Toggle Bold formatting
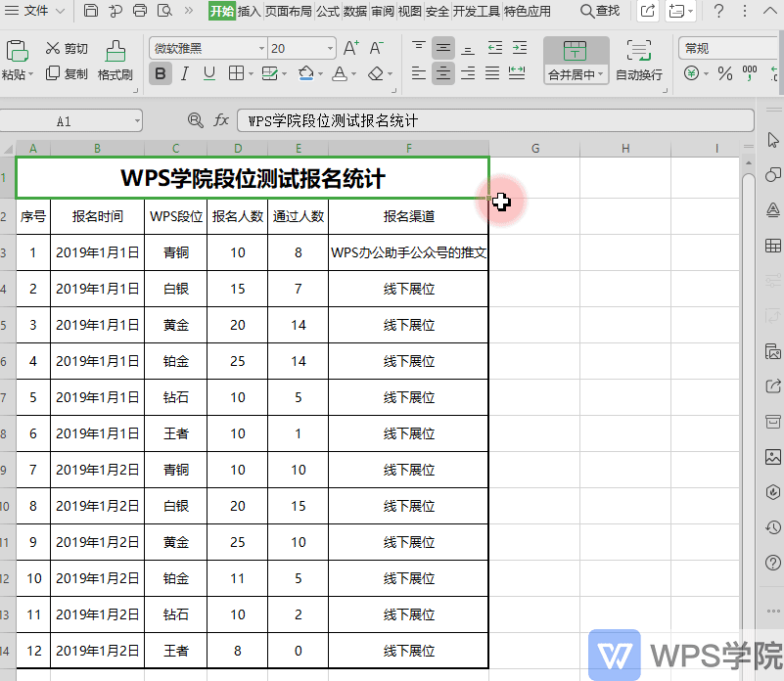This screenshot has height=681, width=784. tap(160, 74)
